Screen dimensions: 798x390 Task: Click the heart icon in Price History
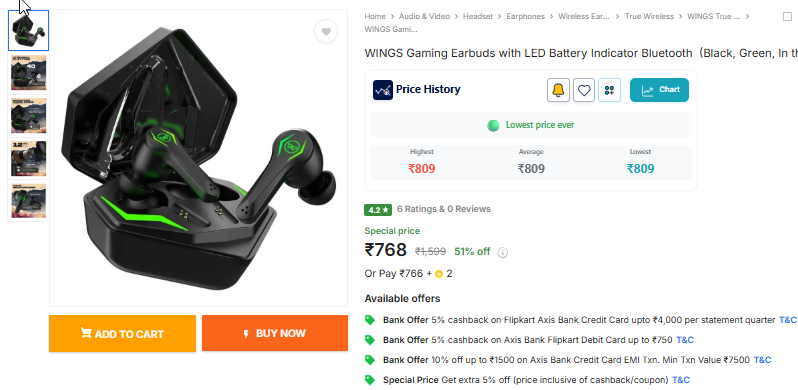click(584, 90)
